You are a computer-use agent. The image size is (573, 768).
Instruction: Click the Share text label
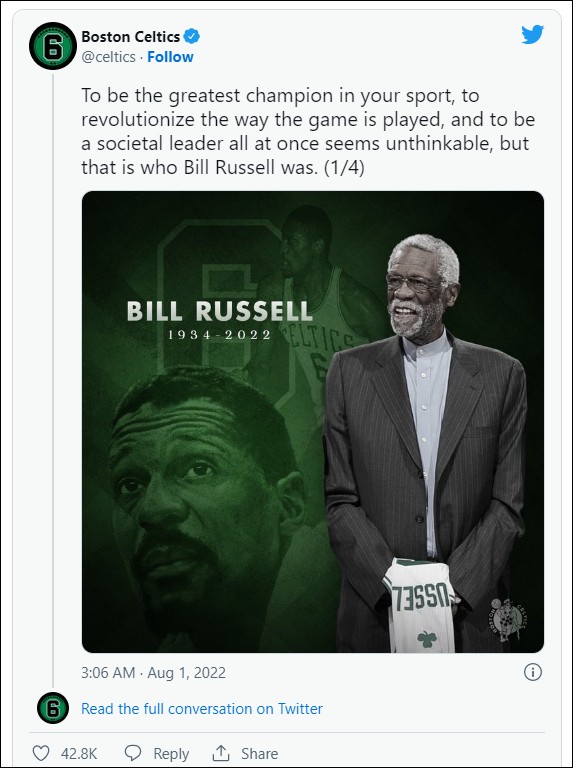coord(259,753)
